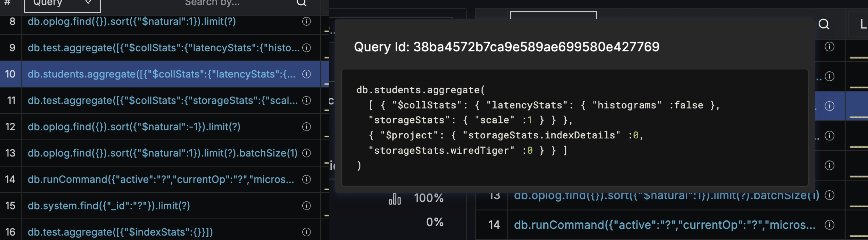Click the info icon on right panel row 14
868x240 pixels.
829,225
